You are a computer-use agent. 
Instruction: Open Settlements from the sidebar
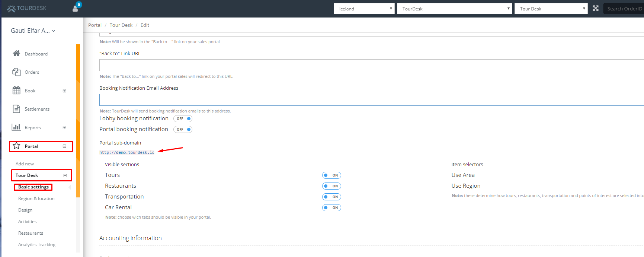(37, 109)
